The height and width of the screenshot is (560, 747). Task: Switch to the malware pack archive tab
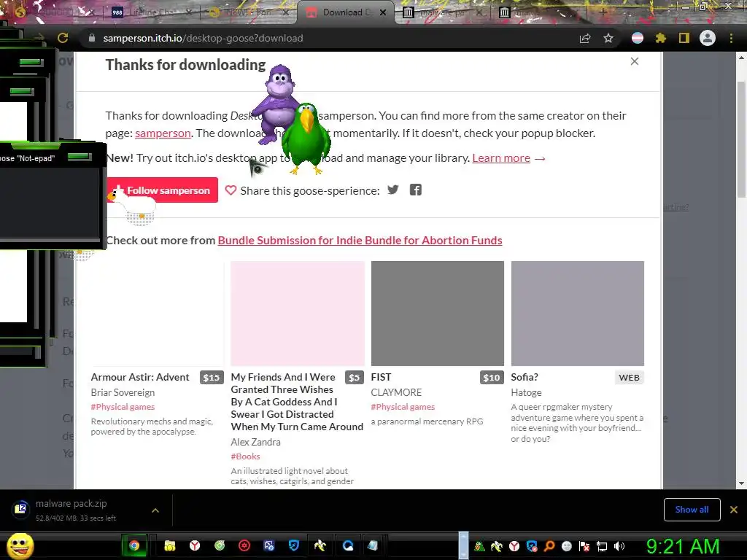(x=442, y=12)
